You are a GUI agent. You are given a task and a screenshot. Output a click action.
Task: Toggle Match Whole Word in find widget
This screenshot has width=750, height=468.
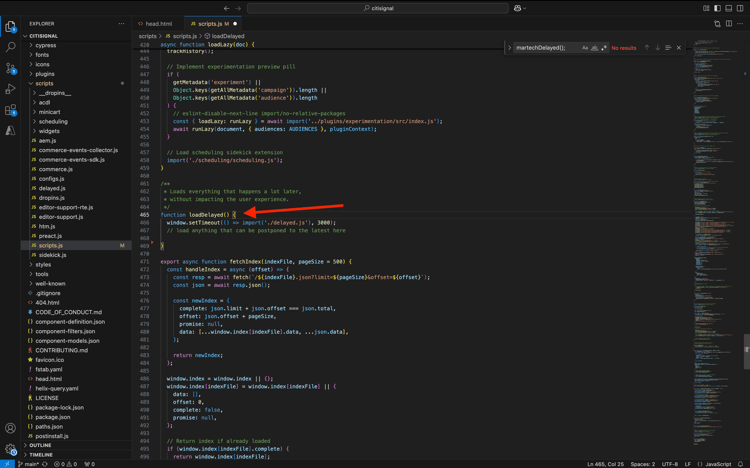(x=595, y=48)
